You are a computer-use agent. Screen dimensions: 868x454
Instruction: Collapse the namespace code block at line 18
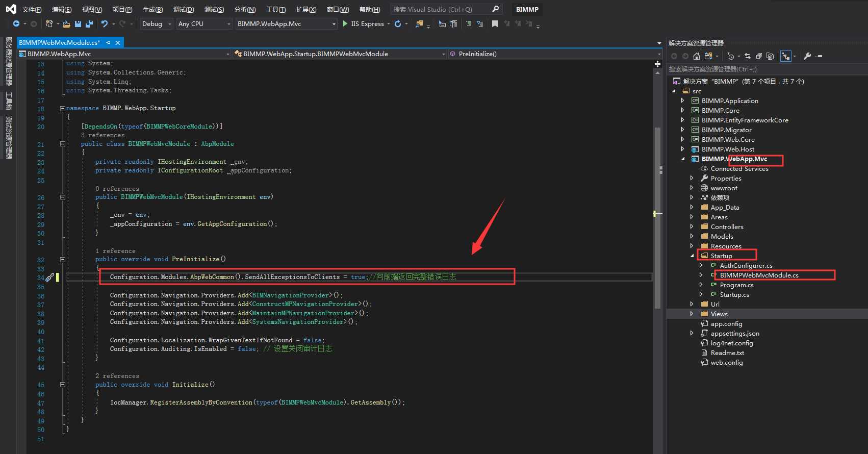click(x=63, y=108)
